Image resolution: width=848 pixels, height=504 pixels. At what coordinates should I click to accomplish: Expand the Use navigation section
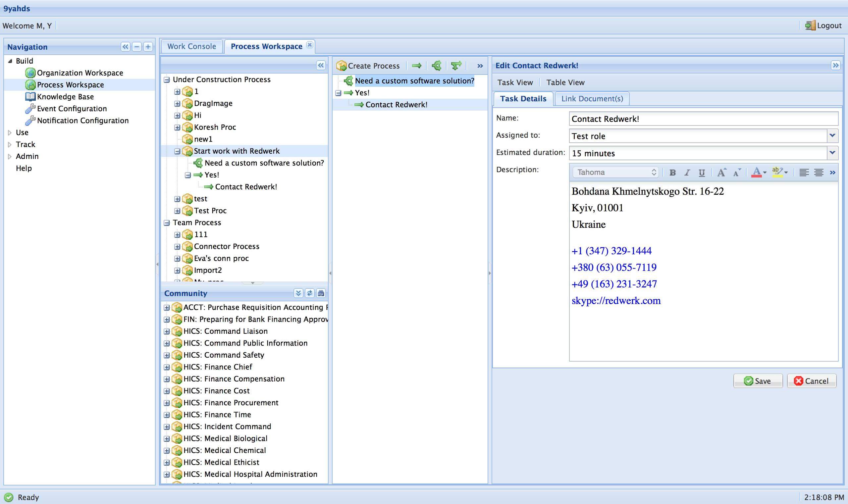point(10,132)
